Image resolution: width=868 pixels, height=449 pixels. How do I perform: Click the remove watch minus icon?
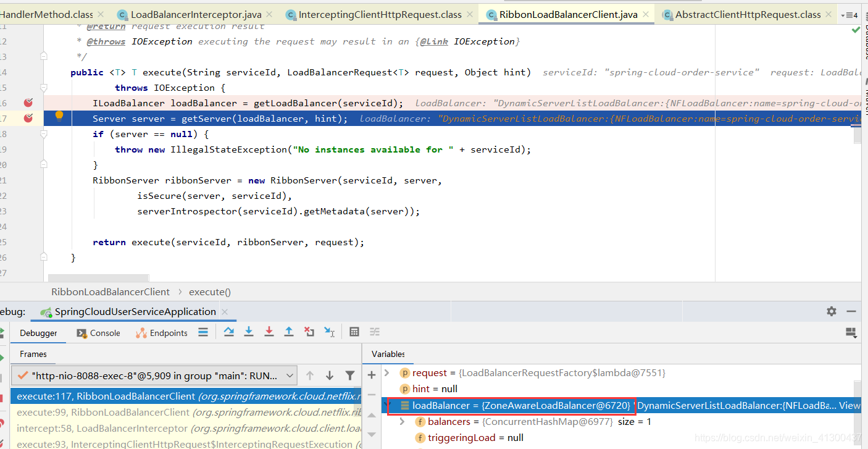(x=372, y=395)
